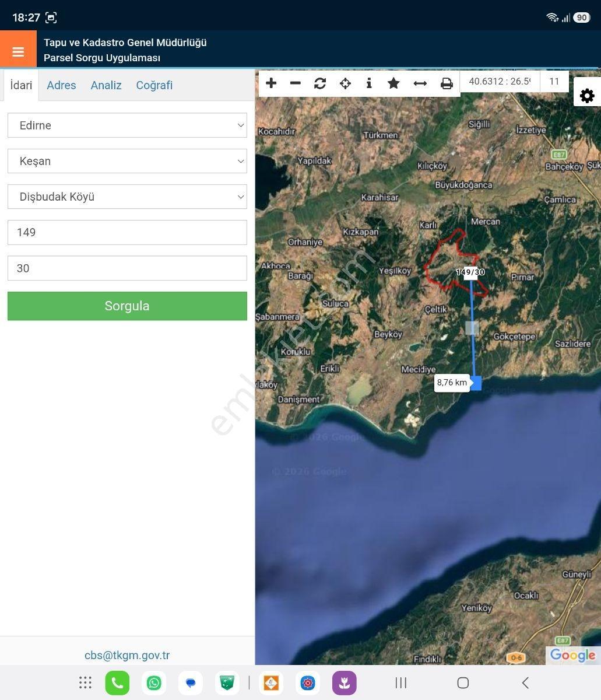Screen dimensions: 601x700
Task: Click the Beyköy place name on map
Action: (388, 335)
